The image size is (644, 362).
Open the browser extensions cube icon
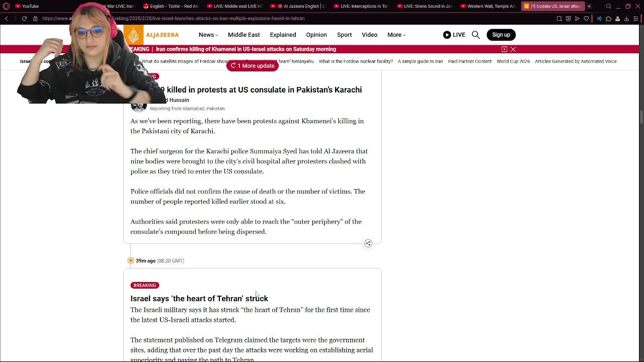(608, 19)
